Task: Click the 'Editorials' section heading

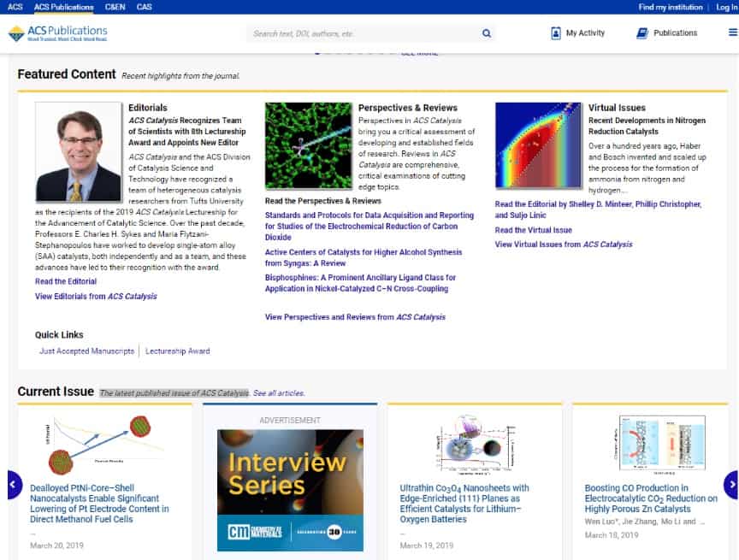Action: point(147,108)
